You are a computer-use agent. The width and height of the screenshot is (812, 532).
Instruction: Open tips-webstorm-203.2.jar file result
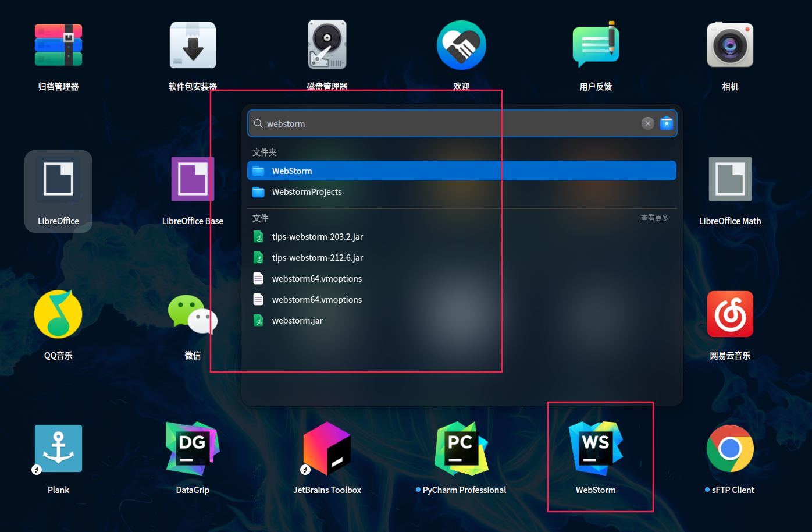click(x=462, y=236)
